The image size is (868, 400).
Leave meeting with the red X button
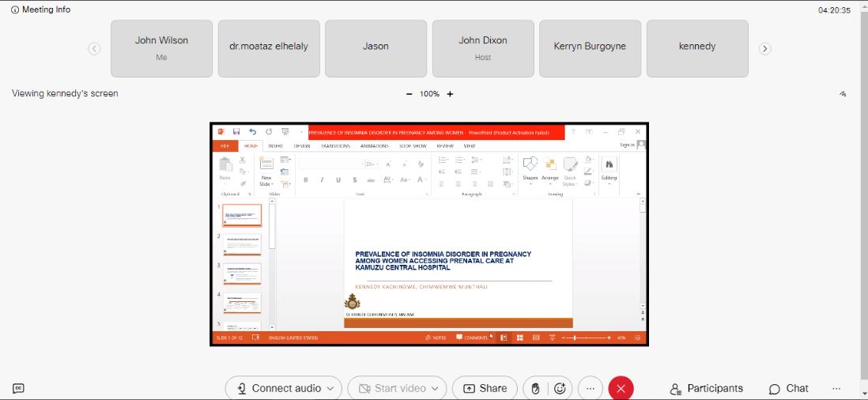click(621, 388)
